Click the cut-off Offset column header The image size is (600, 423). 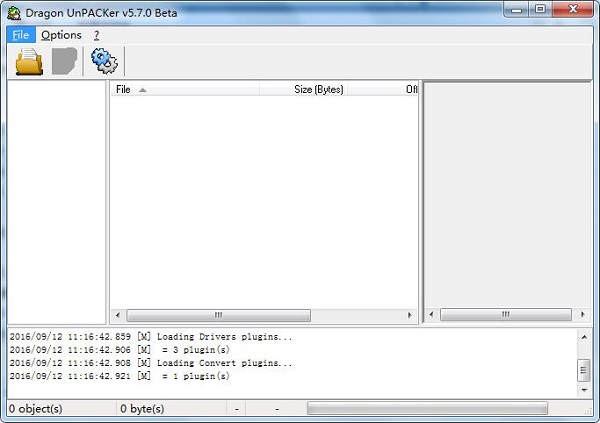383,90
